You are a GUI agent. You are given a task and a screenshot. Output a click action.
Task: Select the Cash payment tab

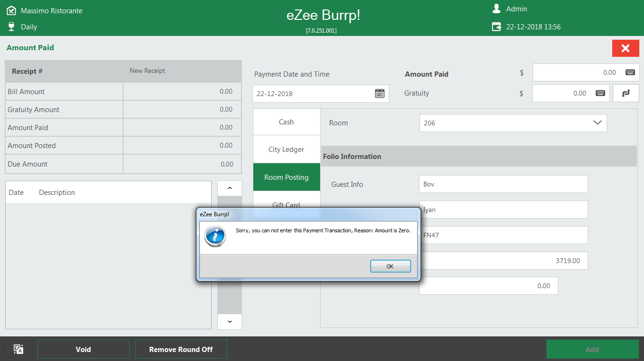pyautogui.click(x=286, y=122)
